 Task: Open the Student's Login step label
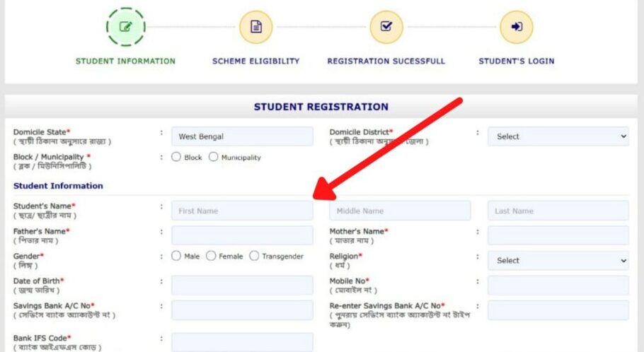[516, 61]
